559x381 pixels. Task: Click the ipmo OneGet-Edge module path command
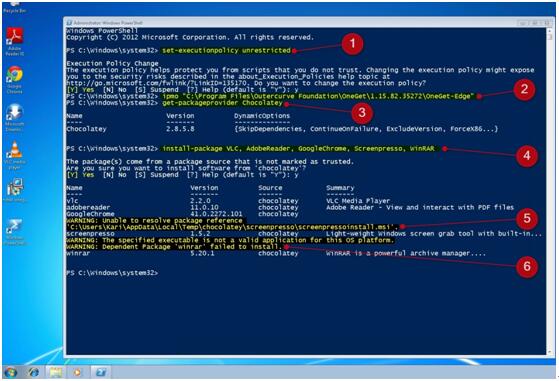click(x=318, y=96)
